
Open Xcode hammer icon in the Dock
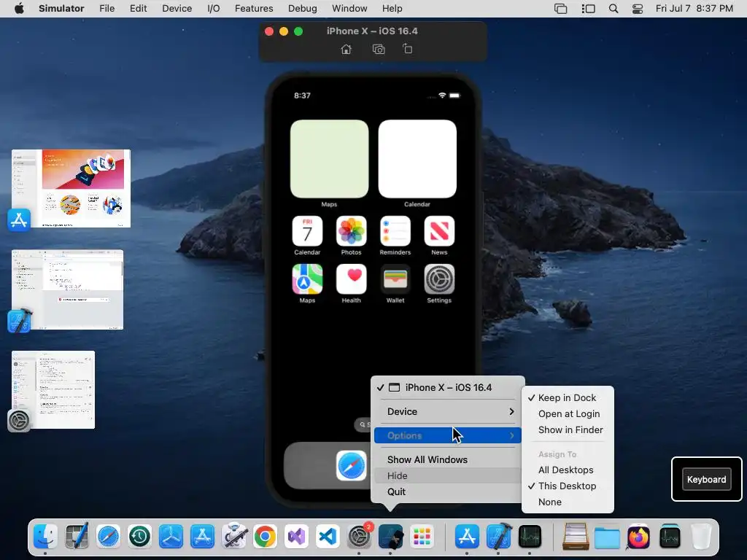(499, 537)
